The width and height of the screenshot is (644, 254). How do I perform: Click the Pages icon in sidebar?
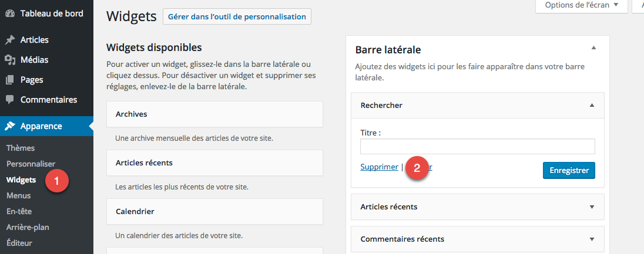click(10, 80)
